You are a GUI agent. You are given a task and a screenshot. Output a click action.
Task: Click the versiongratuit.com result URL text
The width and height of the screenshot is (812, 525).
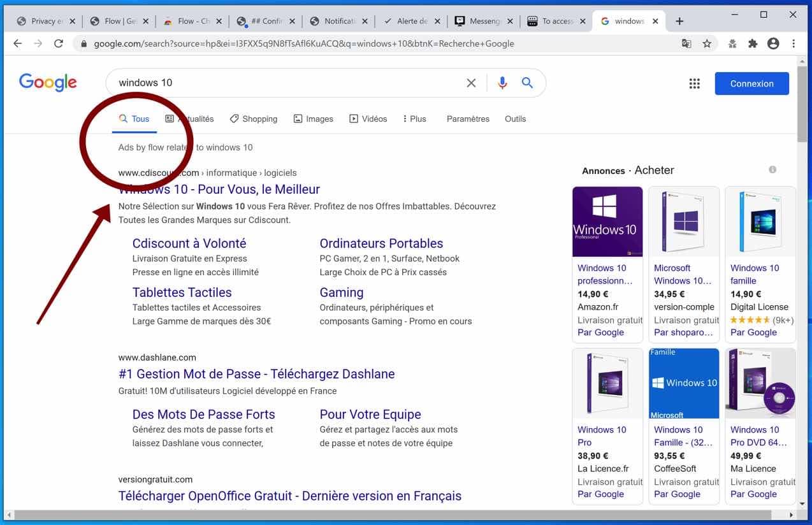[x=155, y=479]
